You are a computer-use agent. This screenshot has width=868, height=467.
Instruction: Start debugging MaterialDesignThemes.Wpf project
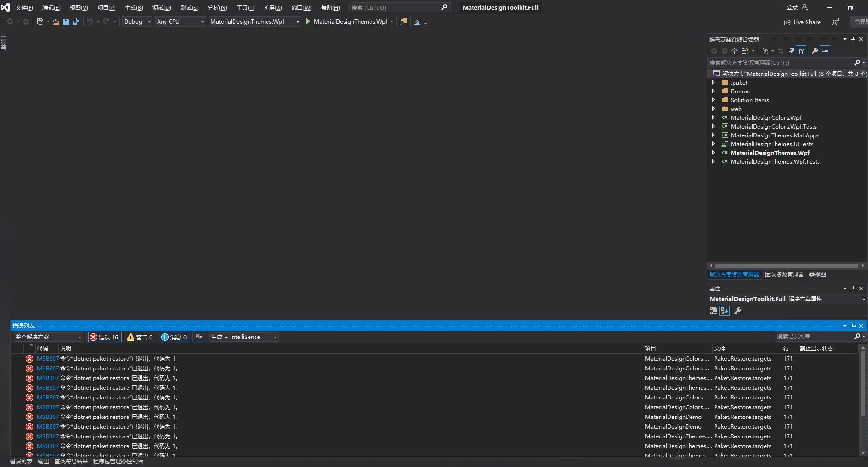pyautogui.click(x=307, y=21)
